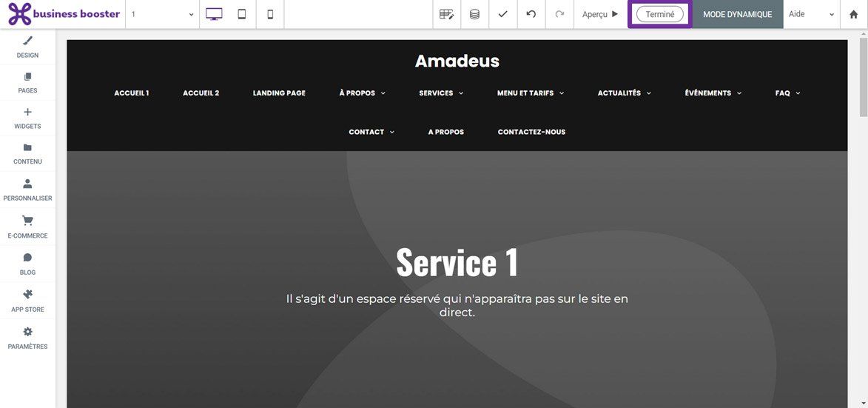Click the Amadeus site title
Image resolution: width=868 pixels, height=408 pixels.
coord(457,61)
